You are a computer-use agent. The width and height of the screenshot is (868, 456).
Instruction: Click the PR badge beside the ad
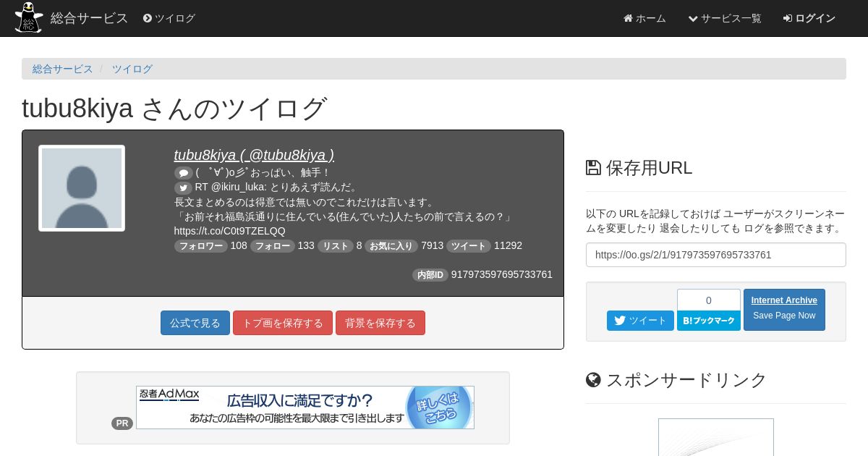(x=122, y=423)
